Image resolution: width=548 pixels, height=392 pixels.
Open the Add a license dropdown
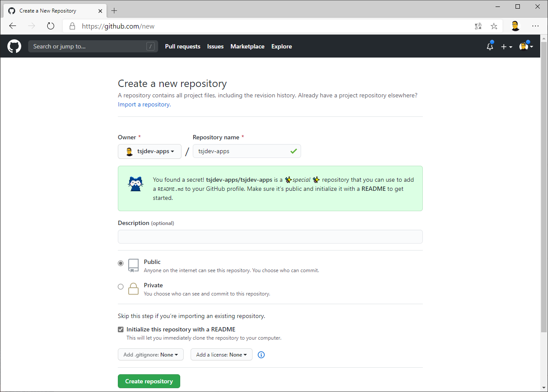[221, 355]
